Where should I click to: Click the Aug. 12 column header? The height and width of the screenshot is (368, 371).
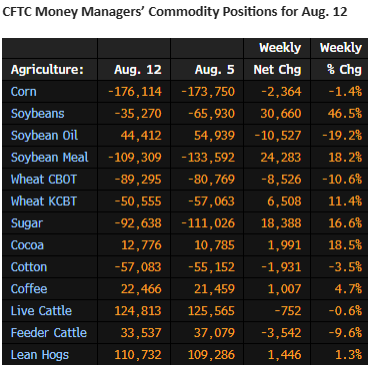[x=138, y=70]
